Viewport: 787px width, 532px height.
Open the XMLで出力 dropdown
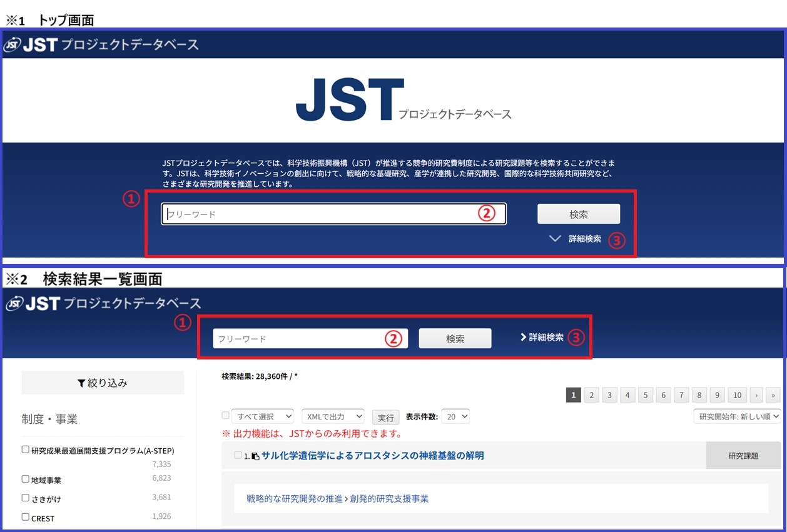333,416
